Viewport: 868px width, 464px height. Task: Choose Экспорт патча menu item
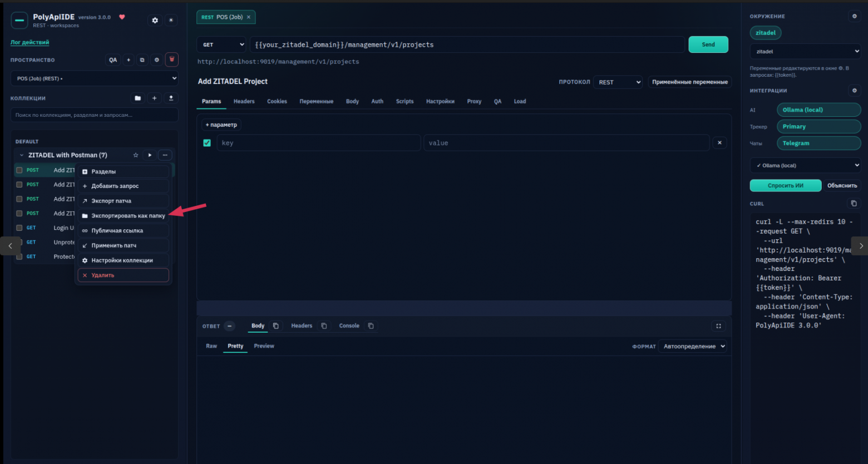(124, 201)
